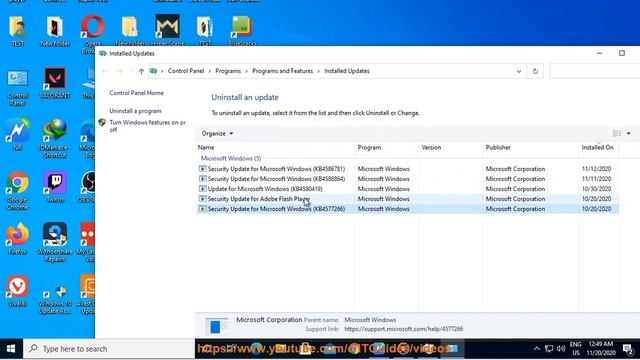Click the 11/12/2020 installed date cell
The height and width of the screenshot is (360, 640).
click(x=596, y=169)
